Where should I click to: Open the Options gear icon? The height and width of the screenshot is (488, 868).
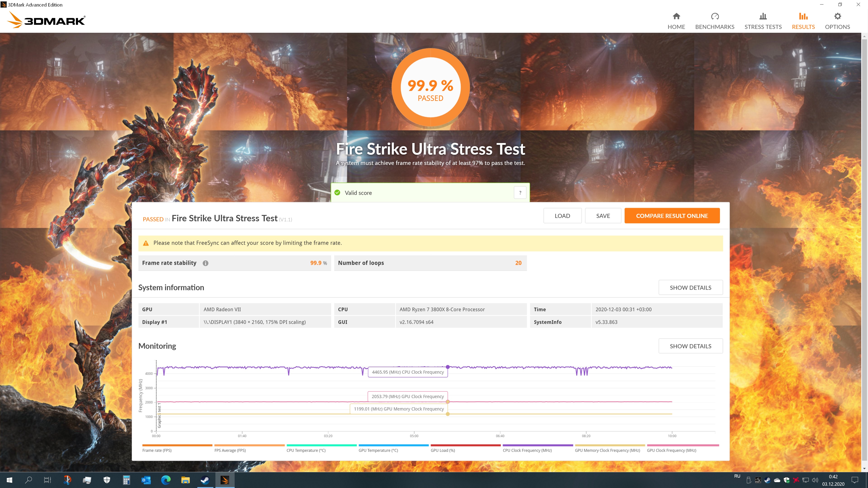837,16
